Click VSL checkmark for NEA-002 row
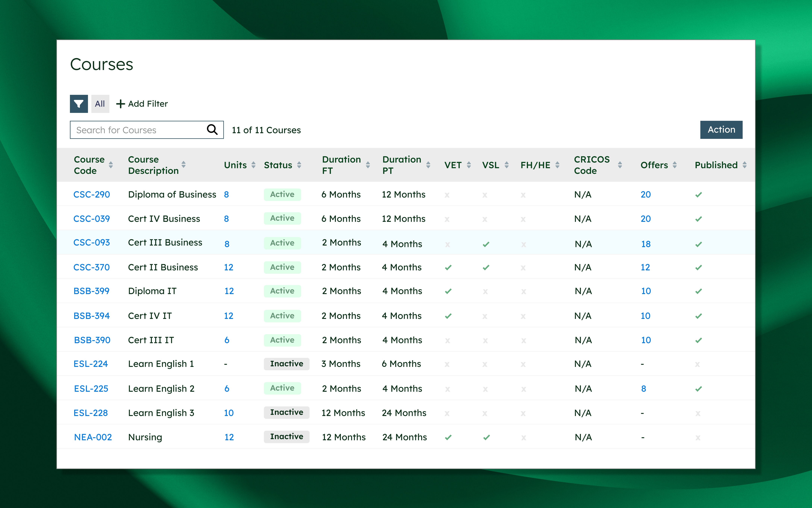The image size is (812, 508). coord(486,437)
